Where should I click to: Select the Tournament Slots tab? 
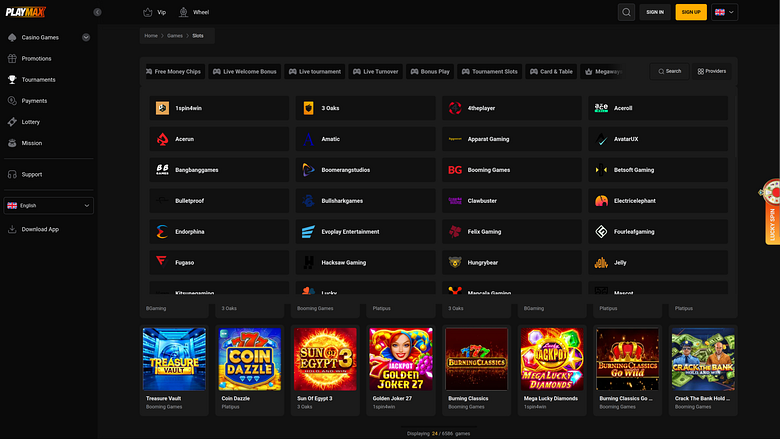489,72
